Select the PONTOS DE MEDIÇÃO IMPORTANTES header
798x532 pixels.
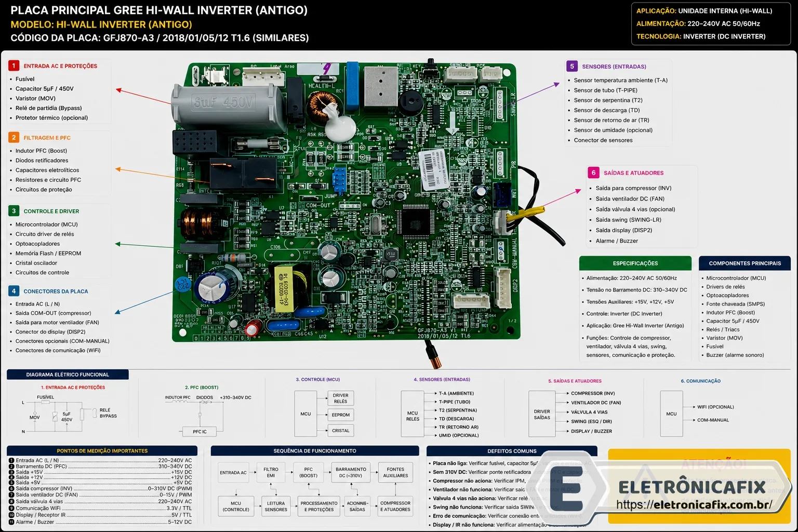[102, 451]
